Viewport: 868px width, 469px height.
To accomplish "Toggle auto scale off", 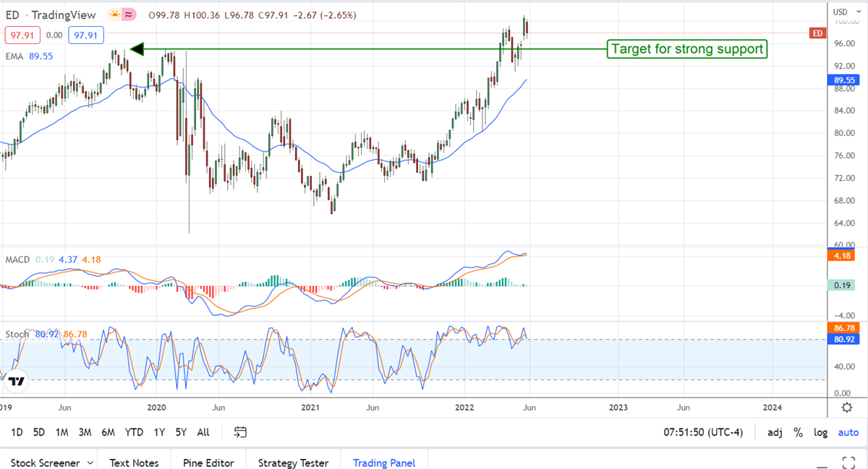I will [848, 432].
